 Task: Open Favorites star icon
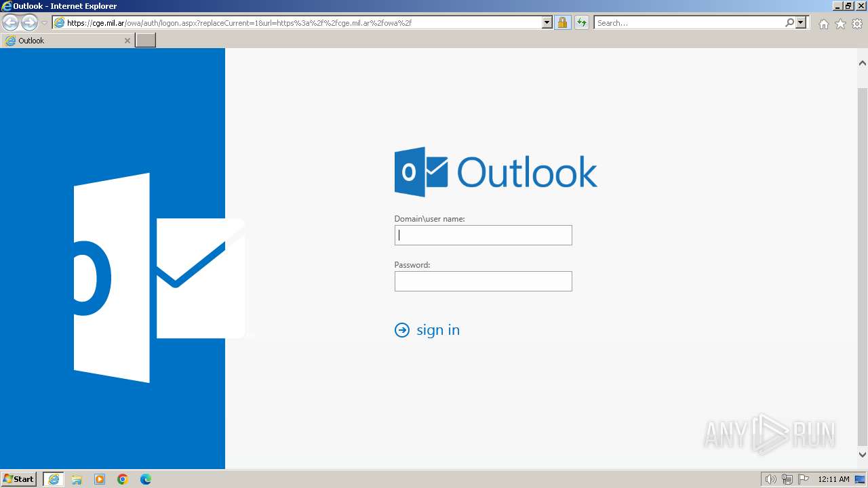point(840,24)
